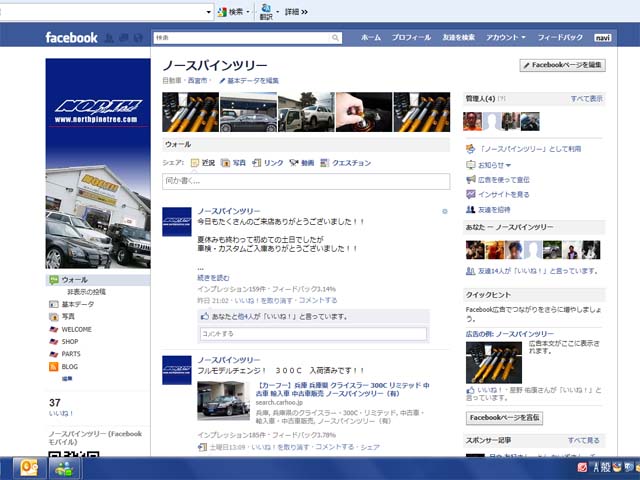Open the white SUV photo thumbnail
This screenshot has height=480, width=640.
tap(306, 112)
